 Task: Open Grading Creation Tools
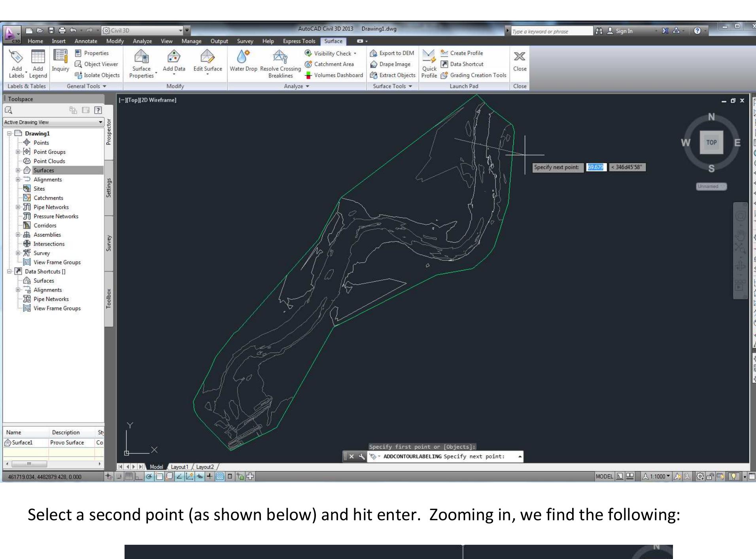click(x=473, y=75)
